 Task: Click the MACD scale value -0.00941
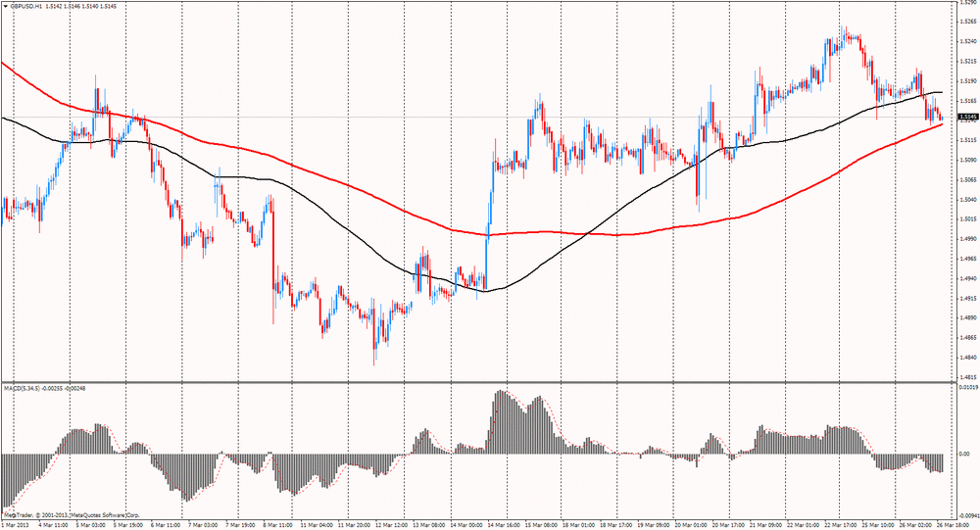point(969,515)
